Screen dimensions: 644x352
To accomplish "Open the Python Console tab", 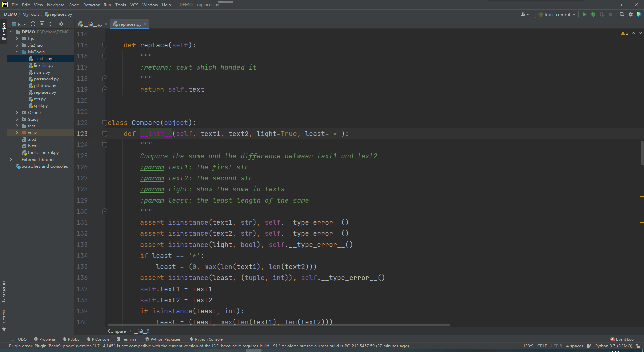I will [x=206, y=339].
